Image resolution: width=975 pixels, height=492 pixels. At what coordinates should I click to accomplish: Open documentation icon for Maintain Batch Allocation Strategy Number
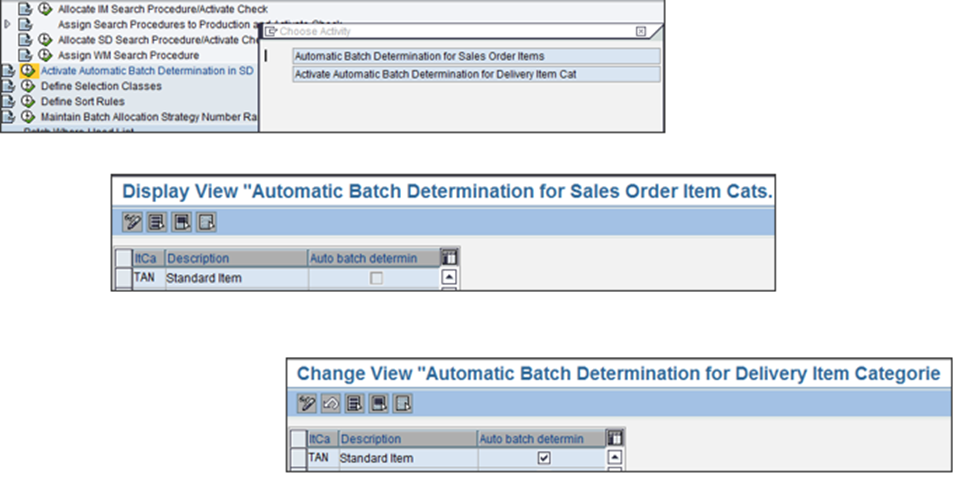7,117
